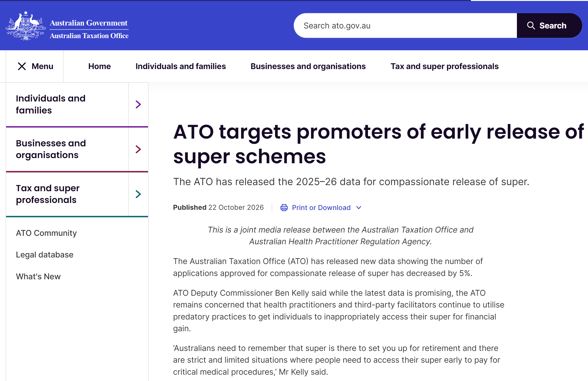This screenshot has height=381, width=588.
Task: Open the ATO Community link
Action: [46, 233]
